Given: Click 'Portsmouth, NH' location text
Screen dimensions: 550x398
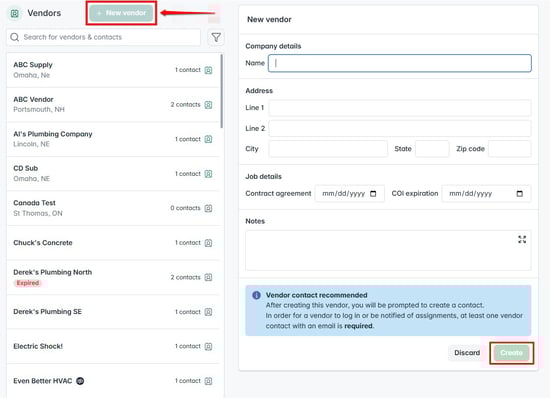Looking at the screenshot, I should tap(39, 110).
